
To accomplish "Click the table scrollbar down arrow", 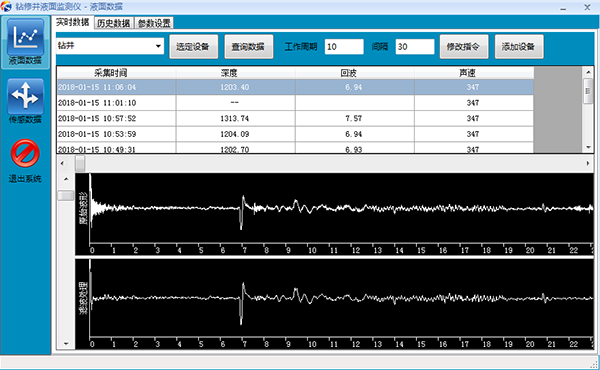I will [x=588, y=147].
